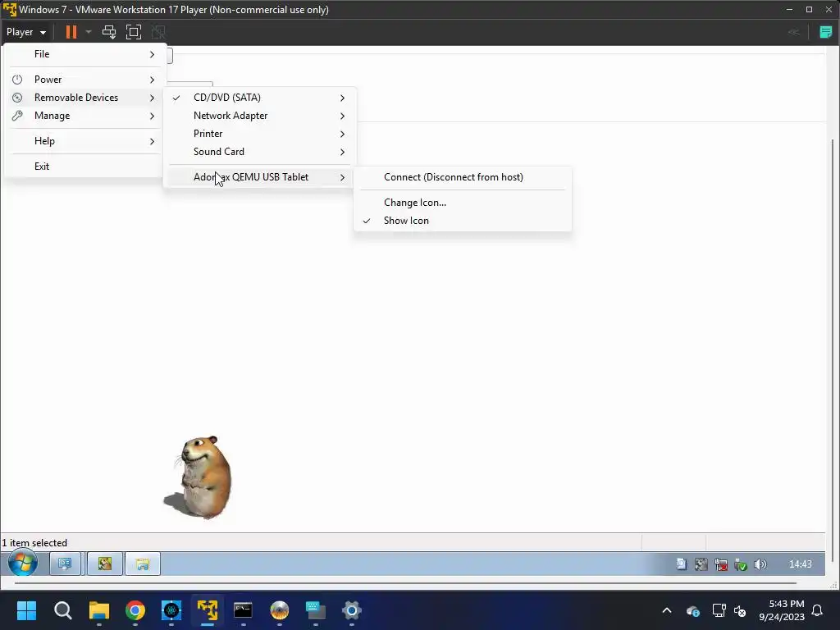This screenshot has height=630, width=840.
Task: Expand the Network Adapter submenu arrow
Action: [342, 116]
